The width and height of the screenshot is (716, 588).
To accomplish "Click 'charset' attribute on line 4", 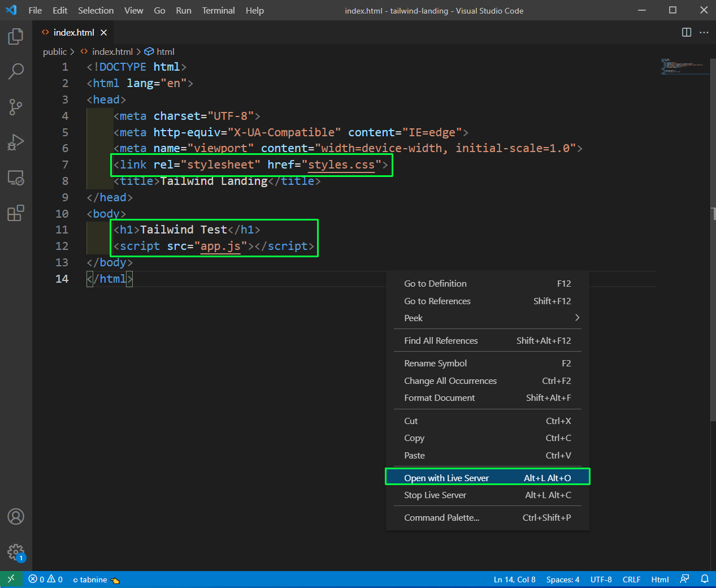I will [177, 116].
